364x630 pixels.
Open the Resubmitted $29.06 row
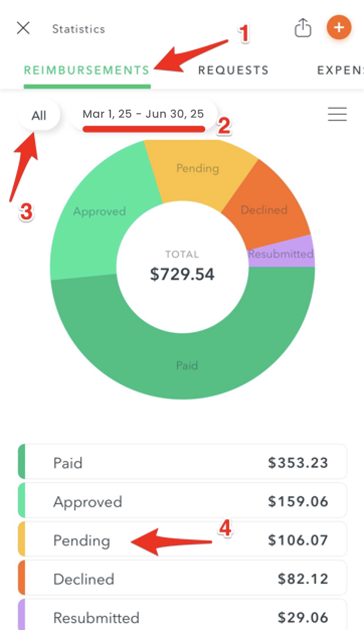[183, 615]
